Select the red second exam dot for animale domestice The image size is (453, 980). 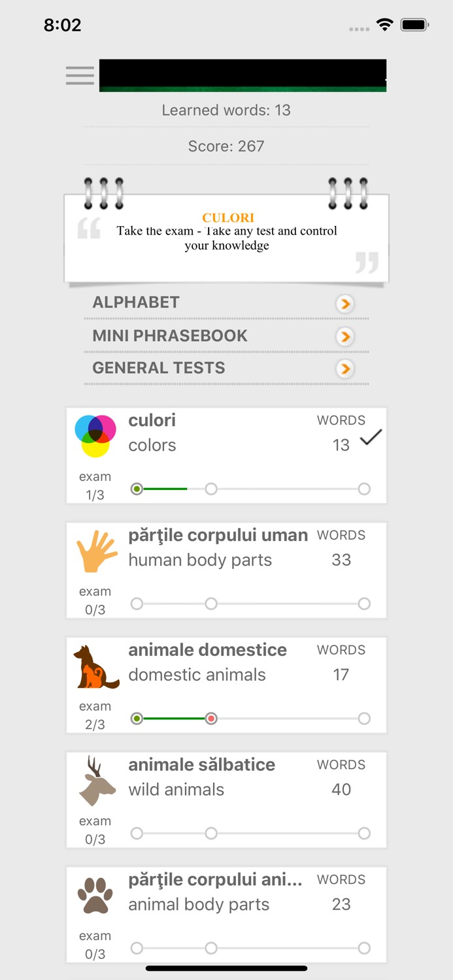click(211, 718)
